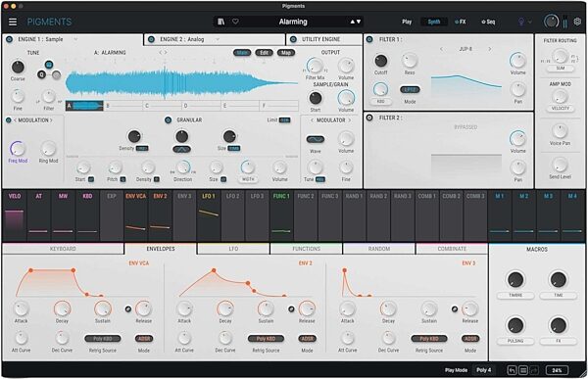This screenshot has width=588, height=379.
Task: Switch to the Play view
Action: (407, 22)
